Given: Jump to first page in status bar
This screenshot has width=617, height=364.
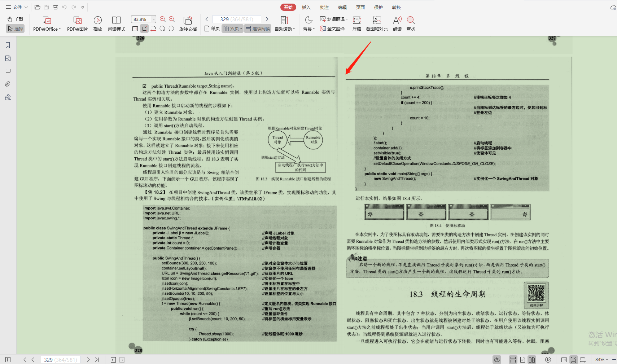Looking at the screenshot, I should click(24, 360).
